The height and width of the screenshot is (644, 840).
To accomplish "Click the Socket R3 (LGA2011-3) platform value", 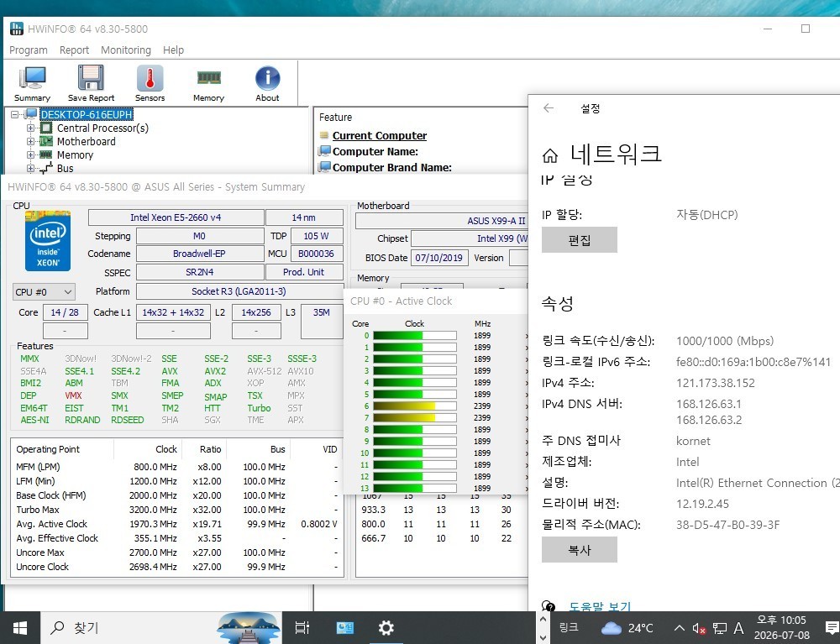I will 239,291.
